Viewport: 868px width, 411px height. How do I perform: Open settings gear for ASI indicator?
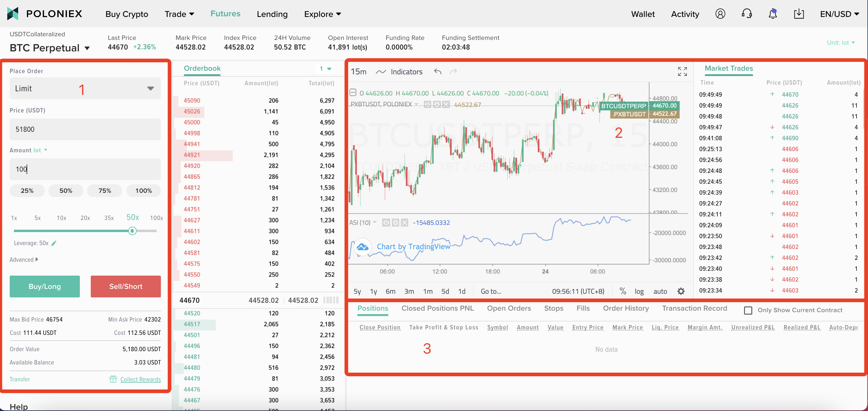click(x=396, y=222)
